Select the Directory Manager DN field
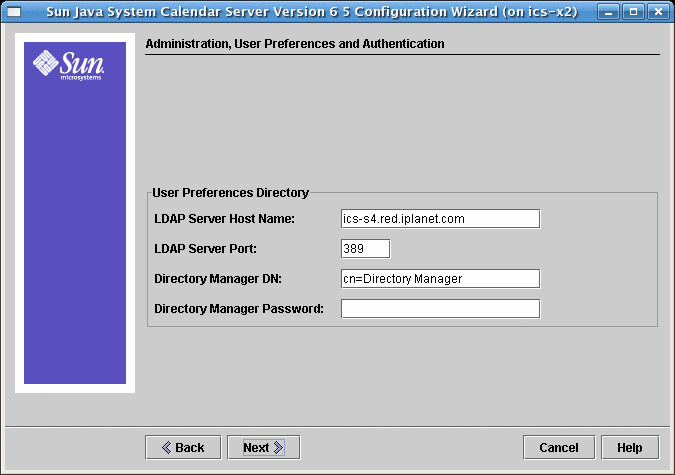The height and width of the screenshot is (475, 675). 440,279
